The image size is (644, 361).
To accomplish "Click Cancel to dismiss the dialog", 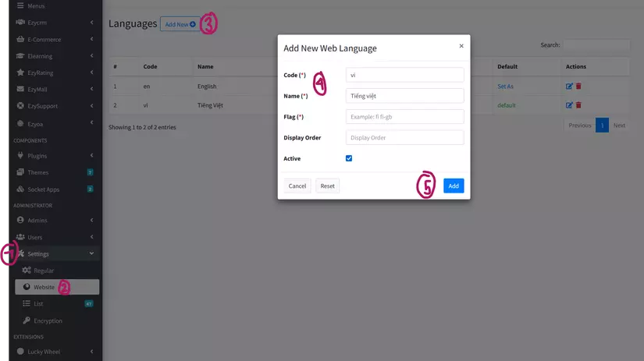I will pyautogui.click(x=297, y=186).
